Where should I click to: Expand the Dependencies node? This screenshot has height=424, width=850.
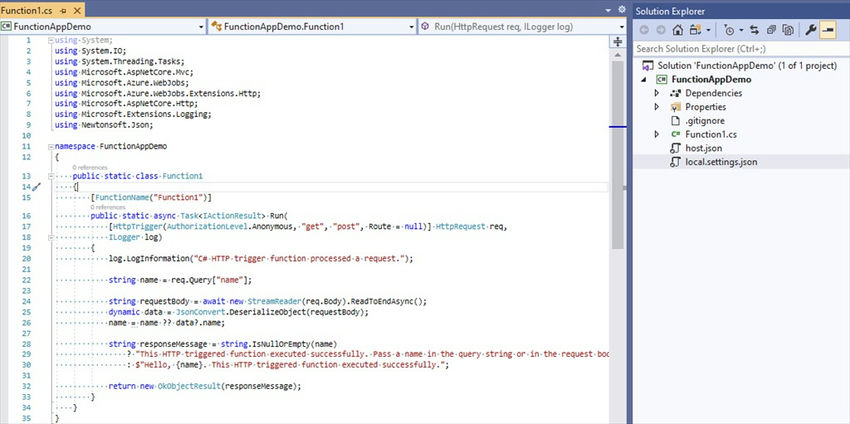(x=657, y=93)
